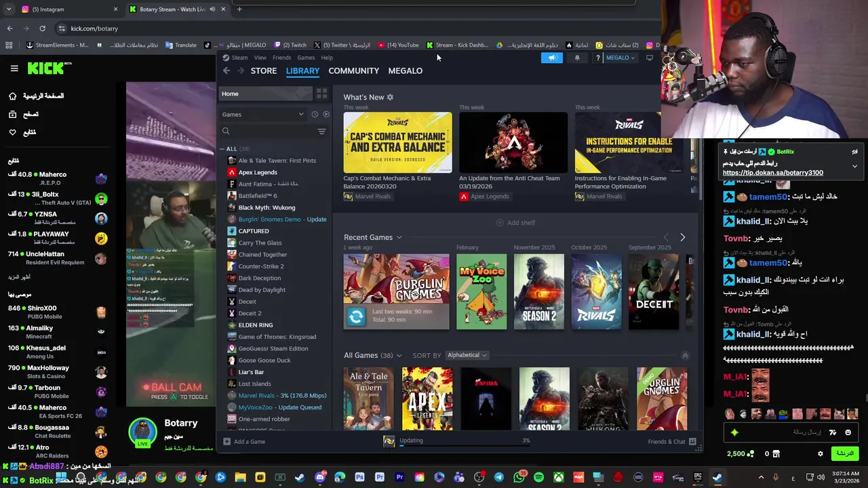Open emoji picker in Kick chat

click(848, 432)
